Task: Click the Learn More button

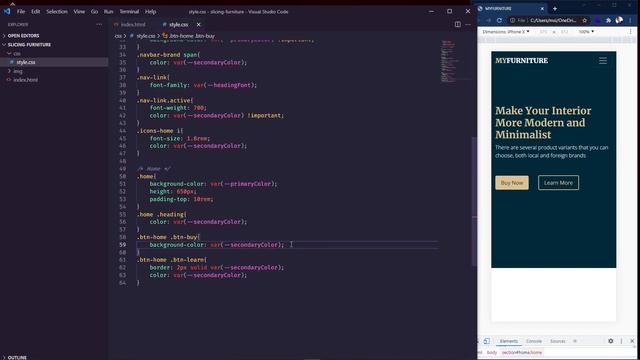Action: [558, 182]
